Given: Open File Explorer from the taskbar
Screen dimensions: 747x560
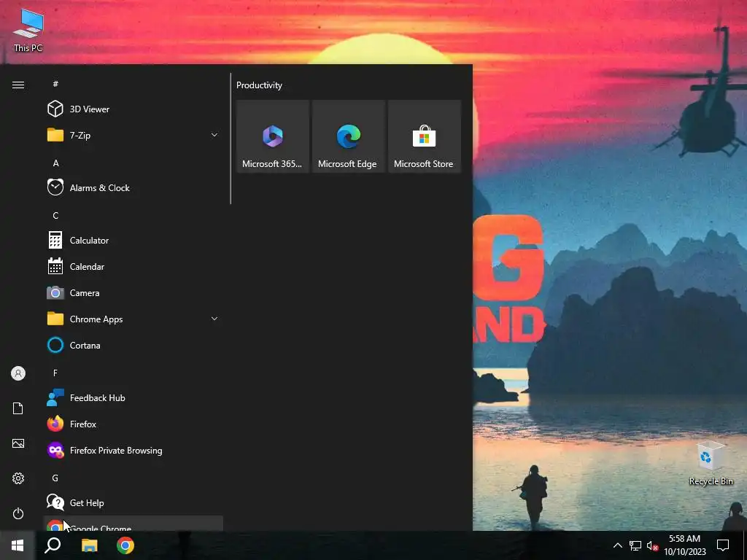Looking at the screenshot, I should (89, 545).
